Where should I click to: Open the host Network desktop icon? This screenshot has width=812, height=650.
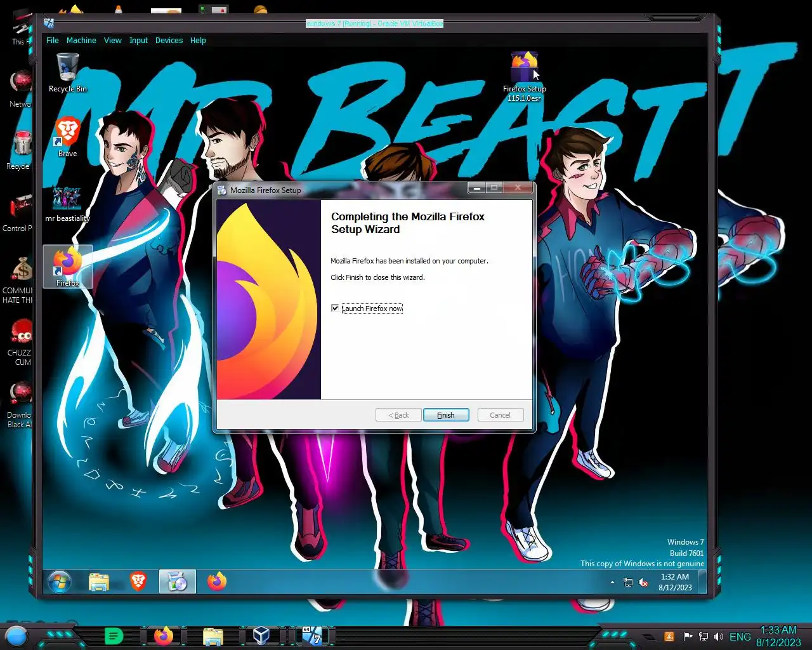19,89
